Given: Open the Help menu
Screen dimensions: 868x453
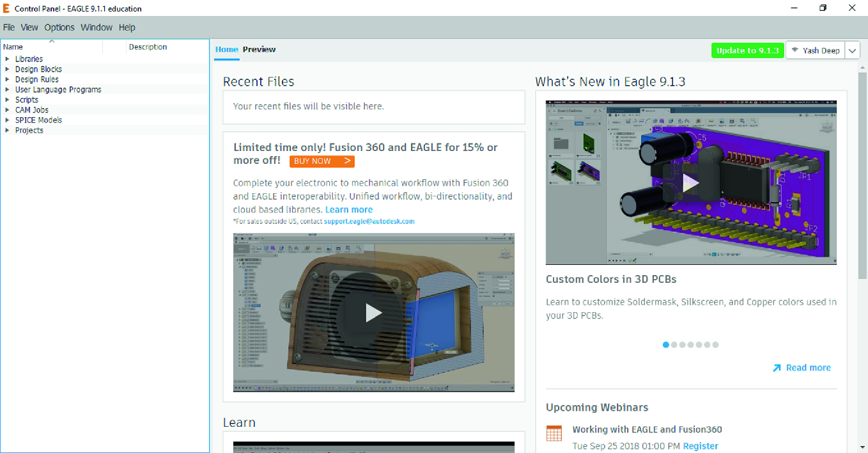Looking at the screenshot, I should click(127, 28).
